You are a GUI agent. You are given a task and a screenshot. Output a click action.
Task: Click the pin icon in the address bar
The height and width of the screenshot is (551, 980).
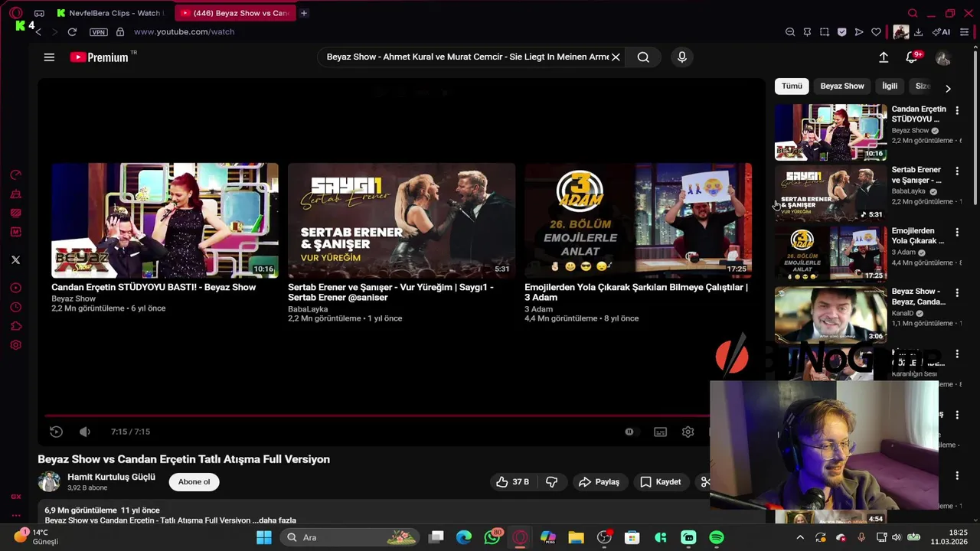(807, 32)
